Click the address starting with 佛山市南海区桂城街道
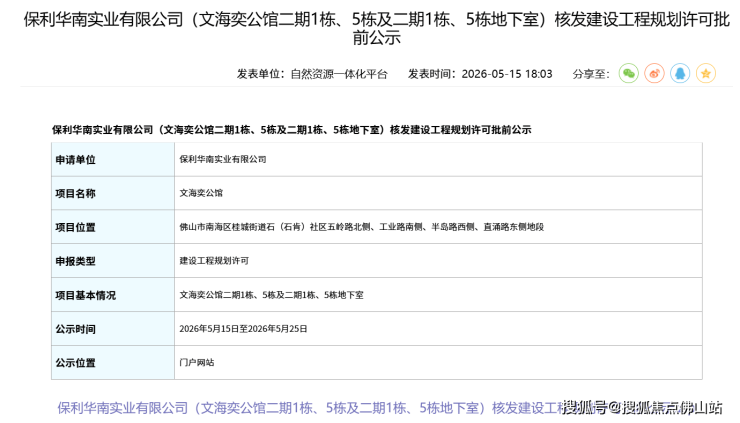 [362, 227]
